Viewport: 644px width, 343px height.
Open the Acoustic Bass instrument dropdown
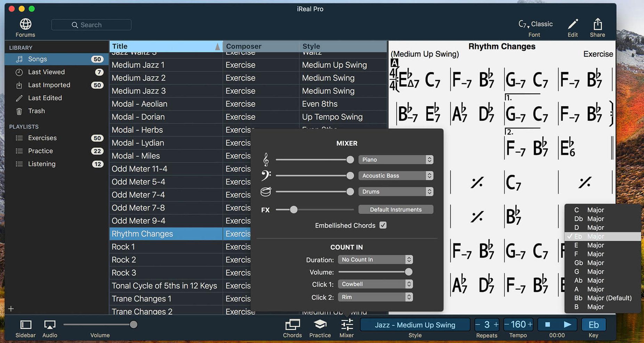point(396,175)
